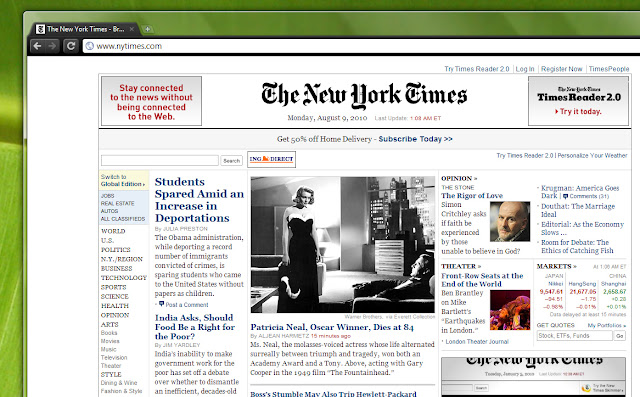
Task: Click The New York Times masthead logo
Action: click(x=364, y=95)
